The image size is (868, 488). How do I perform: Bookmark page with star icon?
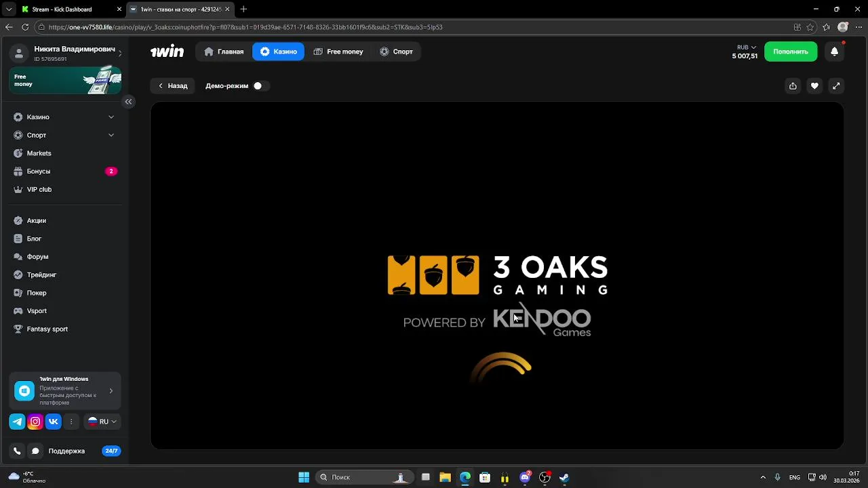(810, 27)
